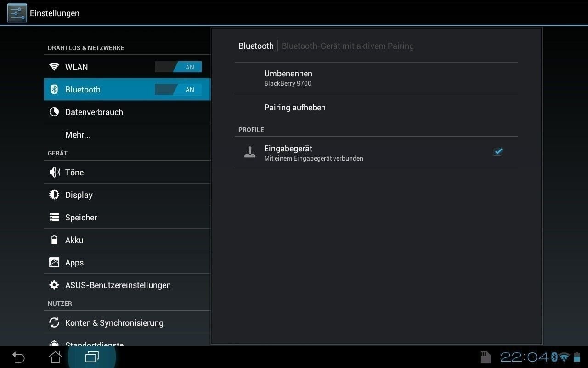
Task: Tap the Display brightness icon
Action: pyautogui.click(x=54, y=195)
